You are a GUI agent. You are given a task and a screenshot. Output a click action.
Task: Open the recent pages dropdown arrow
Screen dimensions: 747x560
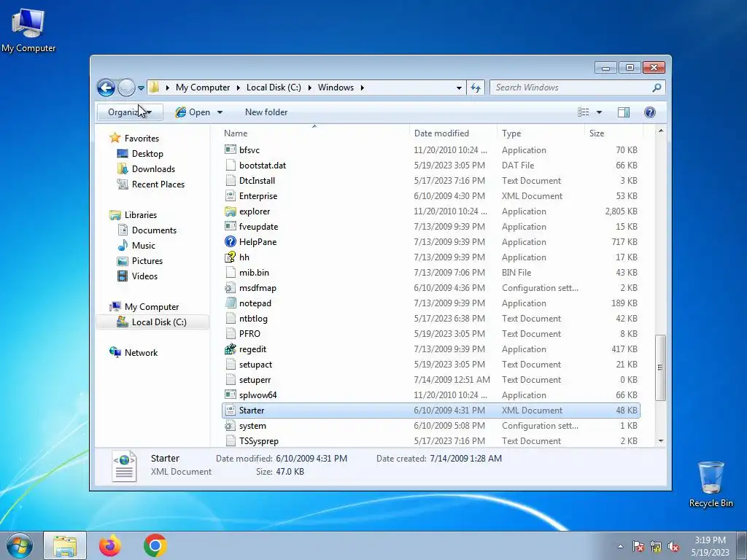coord(141,88)
